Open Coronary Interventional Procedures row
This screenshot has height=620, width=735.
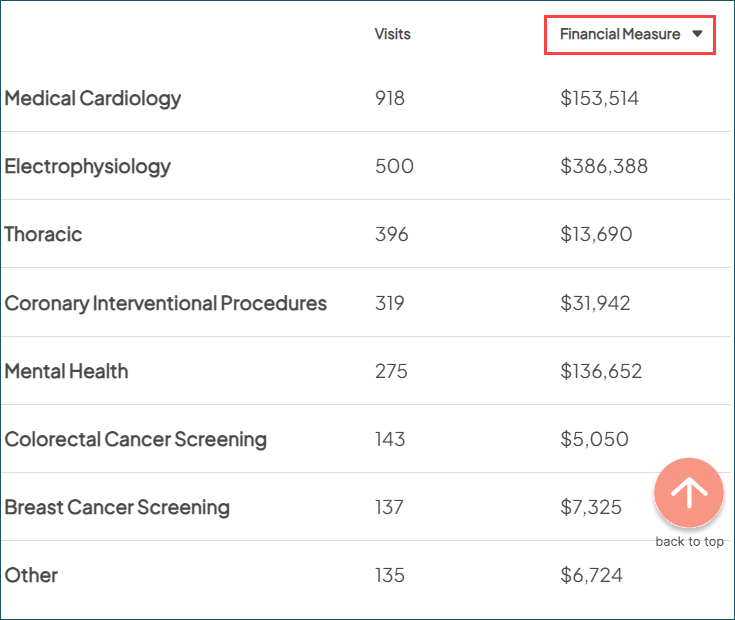tap(166, 303)
